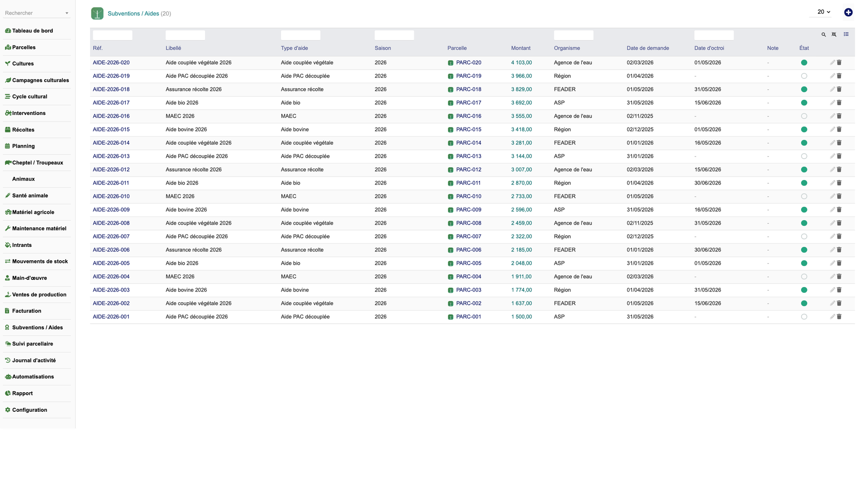Click edit pencil for AIDE-2026-004
The width and height of the screenshot is (868, 488).
[x=832, y=277]
